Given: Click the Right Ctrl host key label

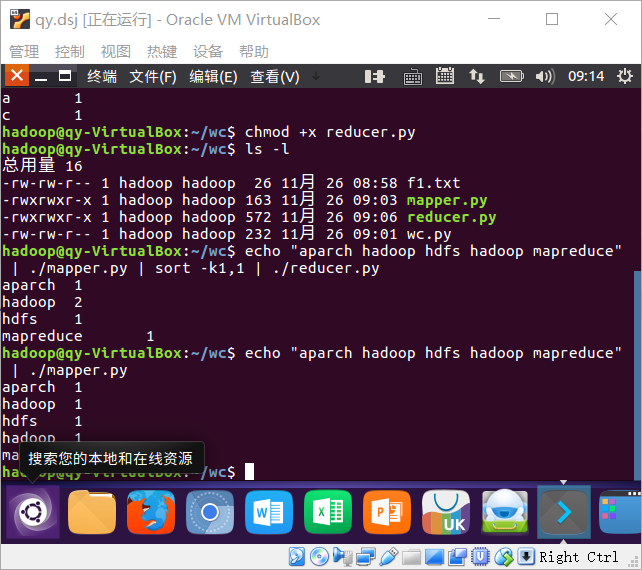Looking at the screenshot, I should 578,557.
